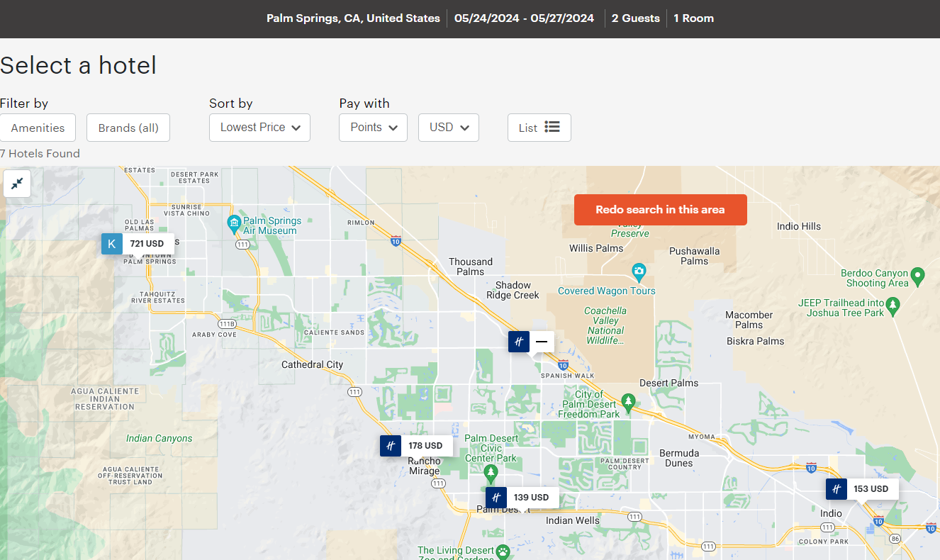Image resolution: width=940 pixels, height=560 pixels.
Task: Edit the 05/24/2024 - 05/27/2024 dates
Action: [524, 18]
